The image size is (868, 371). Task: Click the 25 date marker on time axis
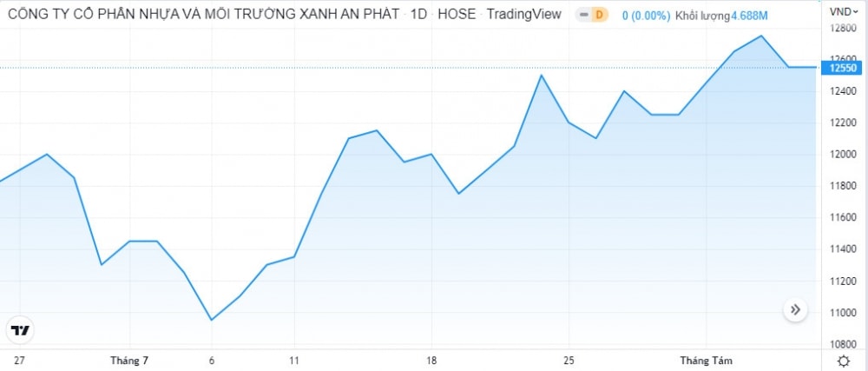click(x=569, y=361)
